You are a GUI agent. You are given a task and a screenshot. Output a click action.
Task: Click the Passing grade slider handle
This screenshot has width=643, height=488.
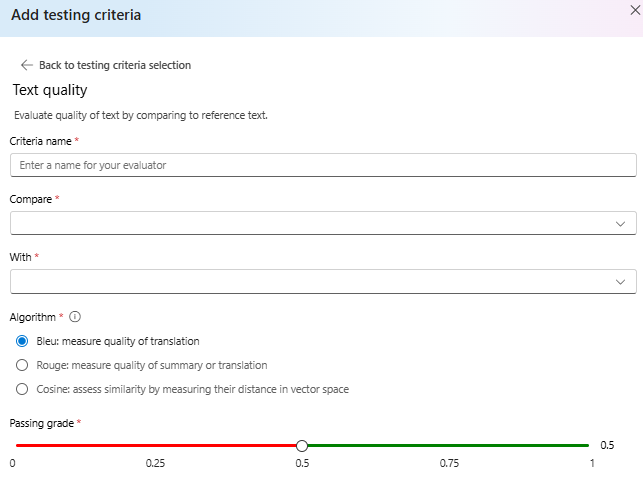point(302,446)
